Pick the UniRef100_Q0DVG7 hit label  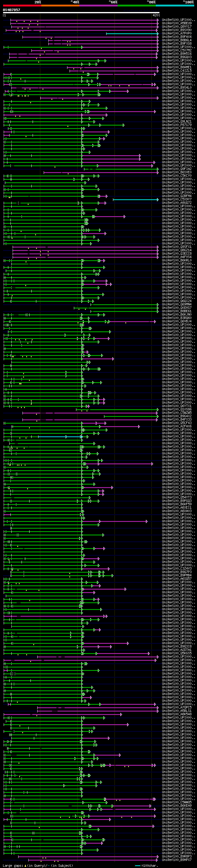pyautogui.click(x=176, y=308)
